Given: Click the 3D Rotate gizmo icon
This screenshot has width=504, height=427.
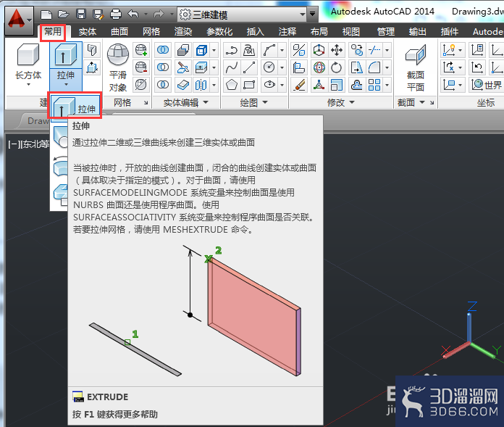Looking at the screenshot, I should [x=319, y=67].
